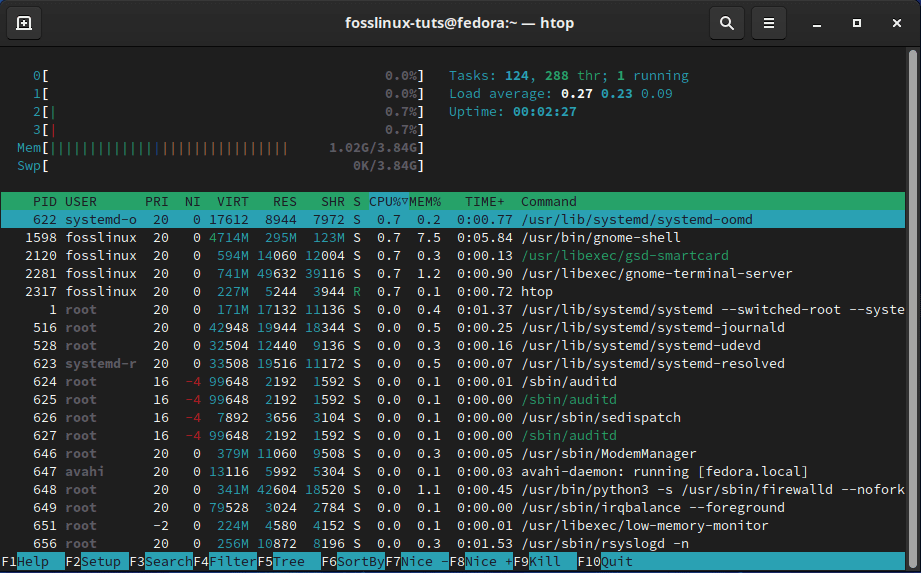The height and width of the screenshot is (573, 921).
Task: Click the NI column header
Action: click(193, 202)
